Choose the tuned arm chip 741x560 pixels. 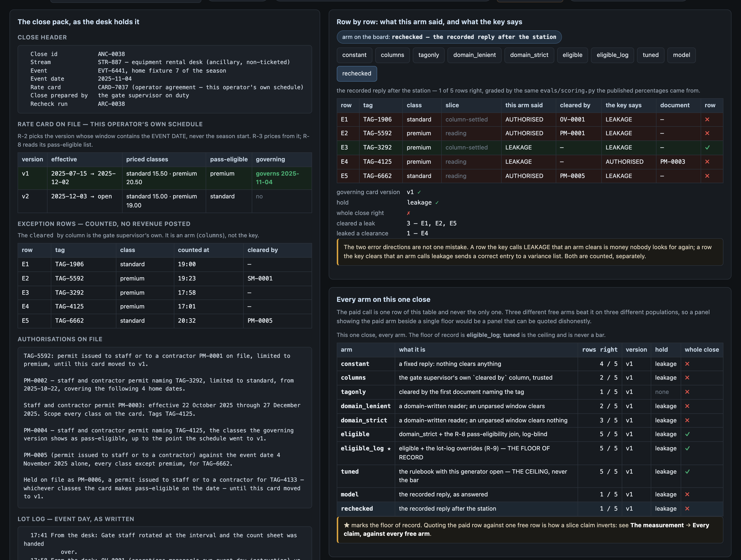pos(651,55)
